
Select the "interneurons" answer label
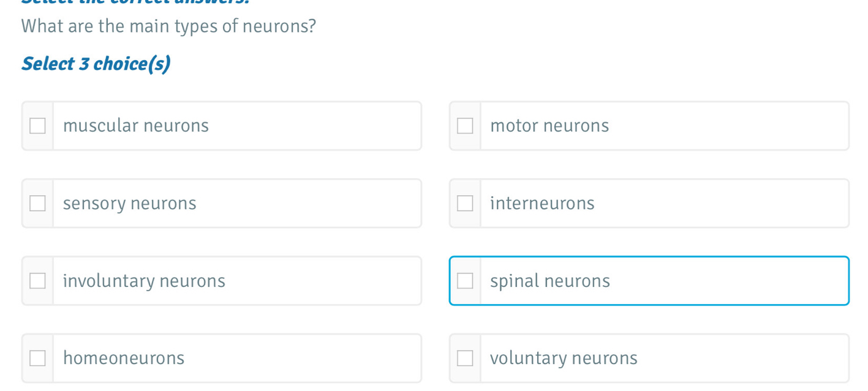(542, 204)
